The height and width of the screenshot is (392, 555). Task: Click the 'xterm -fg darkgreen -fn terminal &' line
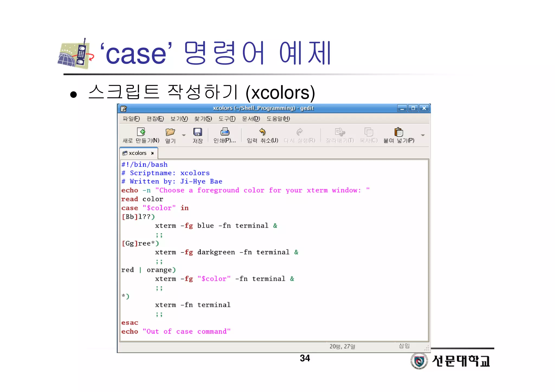[x=227, y=252]
